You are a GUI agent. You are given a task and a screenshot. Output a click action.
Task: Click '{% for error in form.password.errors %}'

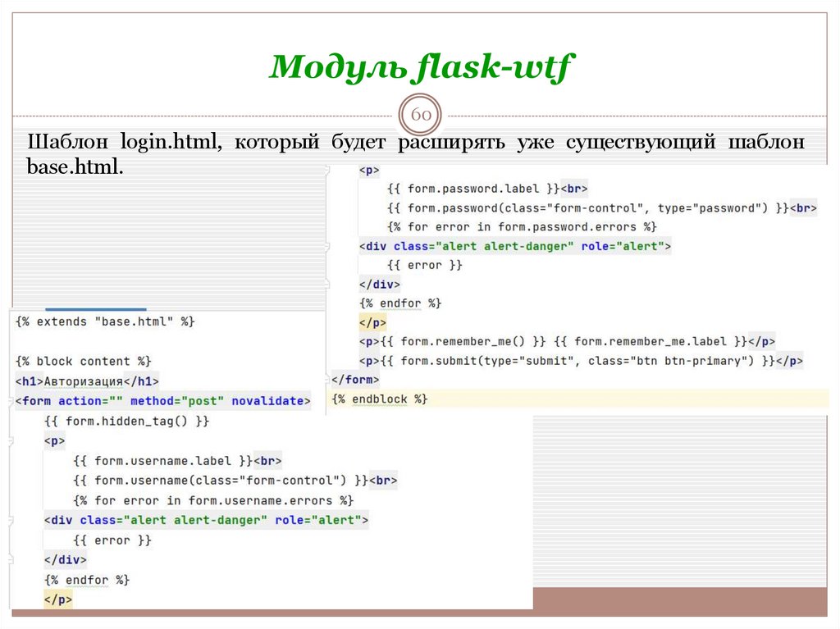coord(522,227)
